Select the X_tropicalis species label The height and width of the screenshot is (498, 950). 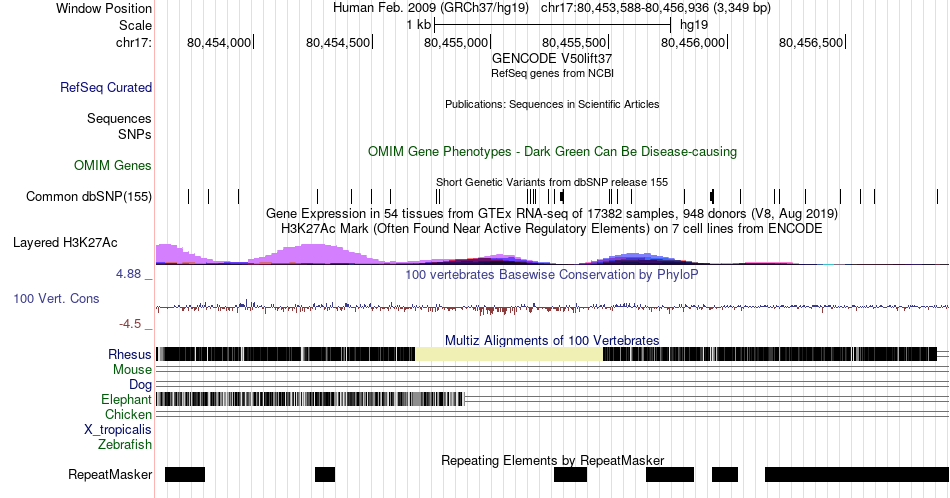pos(118,430)
